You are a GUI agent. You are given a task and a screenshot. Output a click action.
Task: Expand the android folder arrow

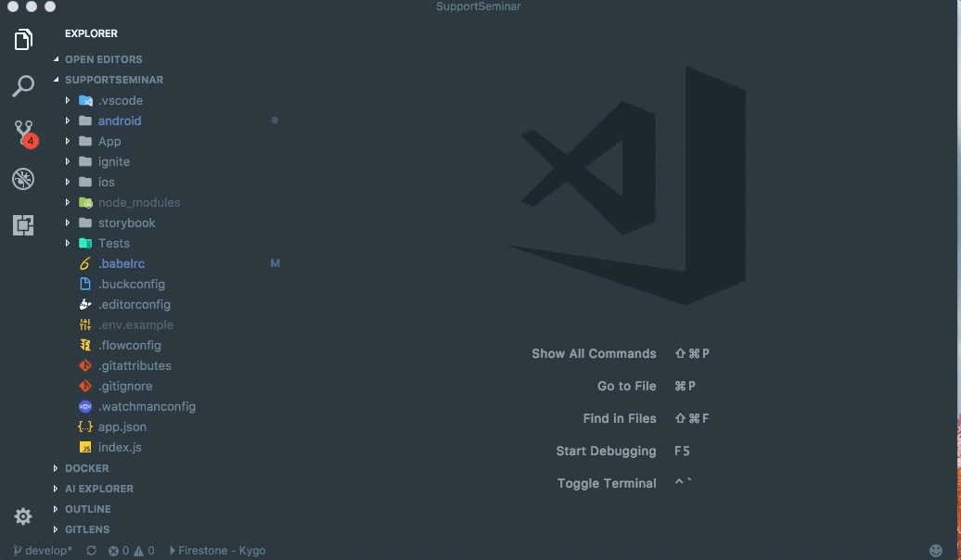point(68,121)
